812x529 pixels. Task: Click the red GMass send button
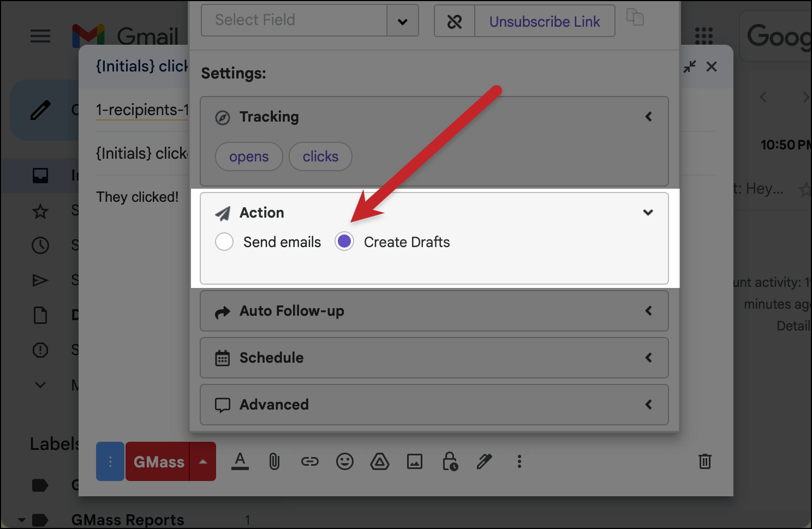point(158,461)
